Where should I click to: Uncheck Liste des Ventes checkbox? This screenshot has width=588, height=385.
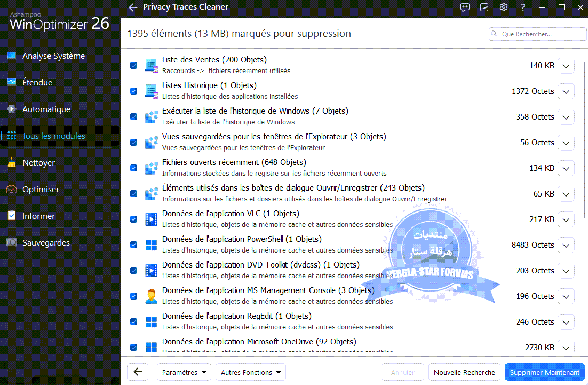(133, 65)
